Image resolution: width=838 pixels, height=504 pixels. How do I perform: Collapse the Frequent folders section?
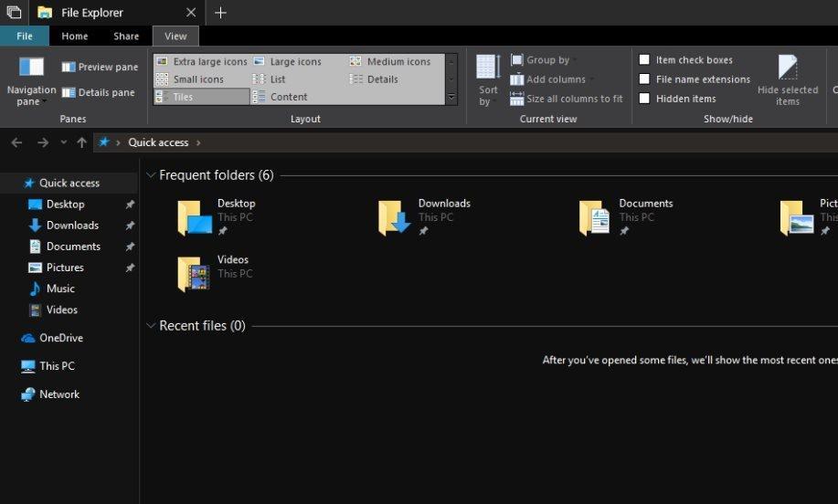[151, 175]
